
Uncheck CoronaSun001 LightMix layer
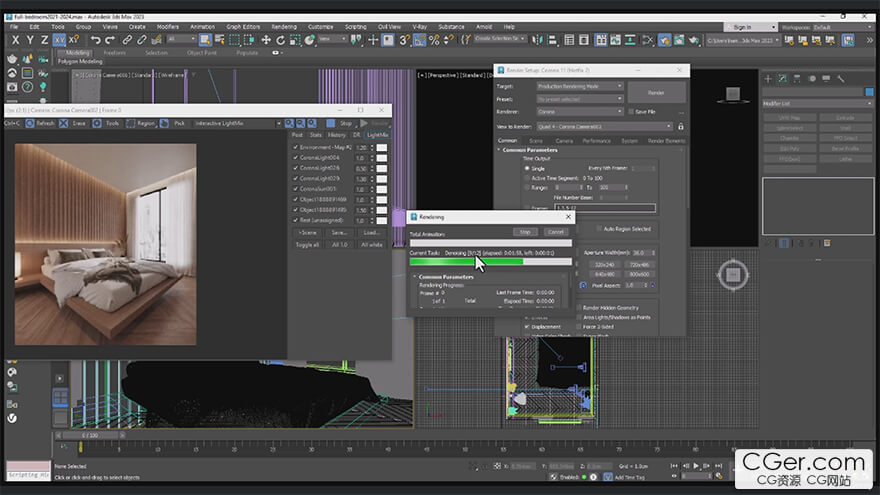pyautogui.click(x=295, y=189)
